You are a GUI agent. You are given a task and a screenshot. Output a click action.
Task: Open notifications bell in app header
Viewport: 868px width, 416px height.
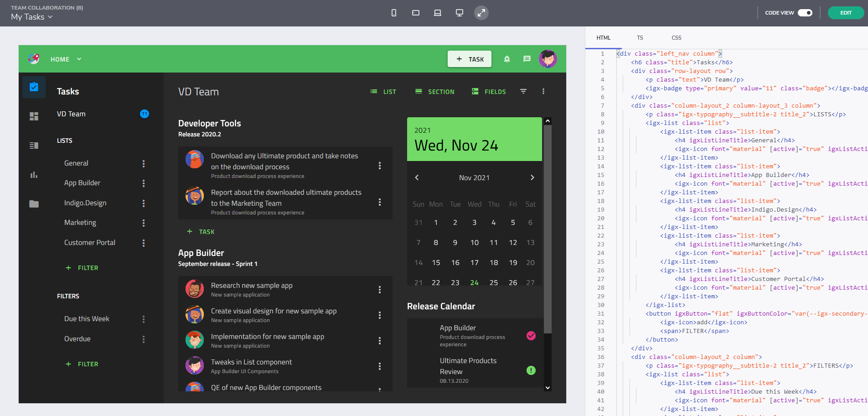[x=506, y=59]
